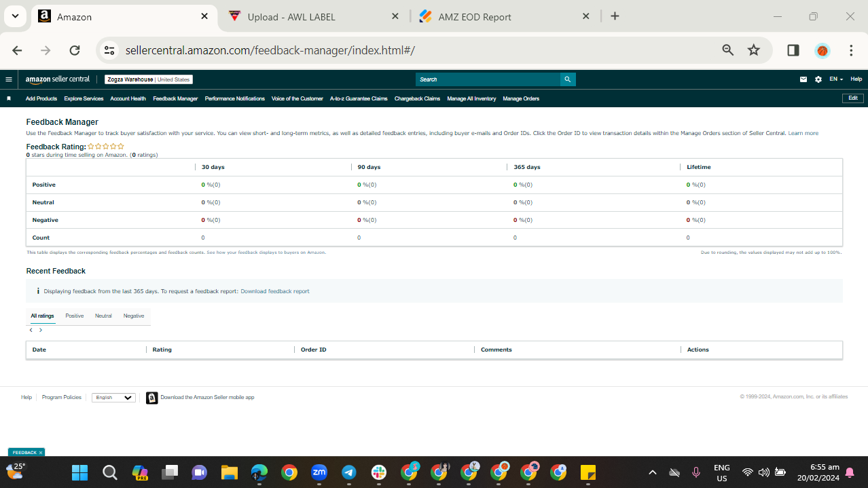This screenshot has width=868, height=488.
Task: Open the settings gear in Seller Central
Action: 818,79
